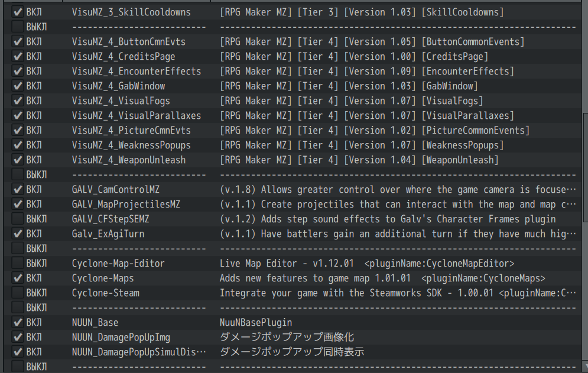Click the [EncounterEffects] Version 1.09 description
588x373 pixels.
(x=367, y=72)
